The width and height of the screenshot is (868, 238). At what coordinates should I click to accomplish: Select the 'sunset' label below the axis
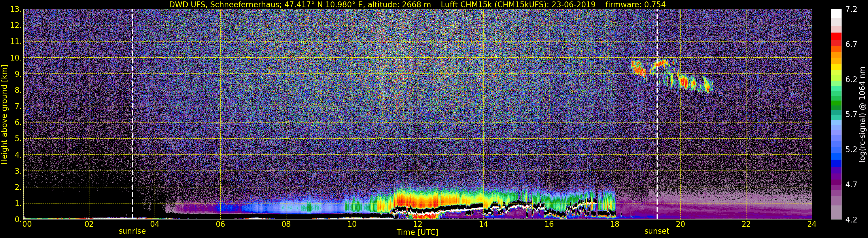(x=657, y=231)
